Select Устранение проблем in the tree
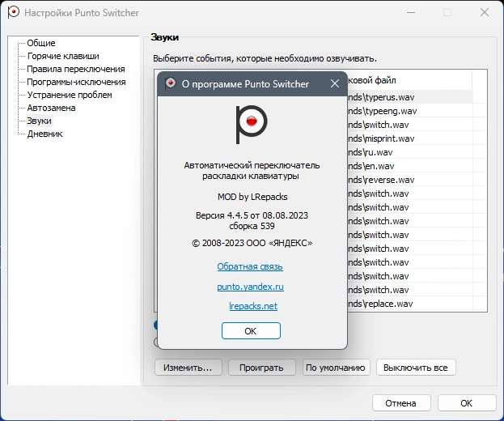This screenshot has height=421, width=504. coord(70,95)
